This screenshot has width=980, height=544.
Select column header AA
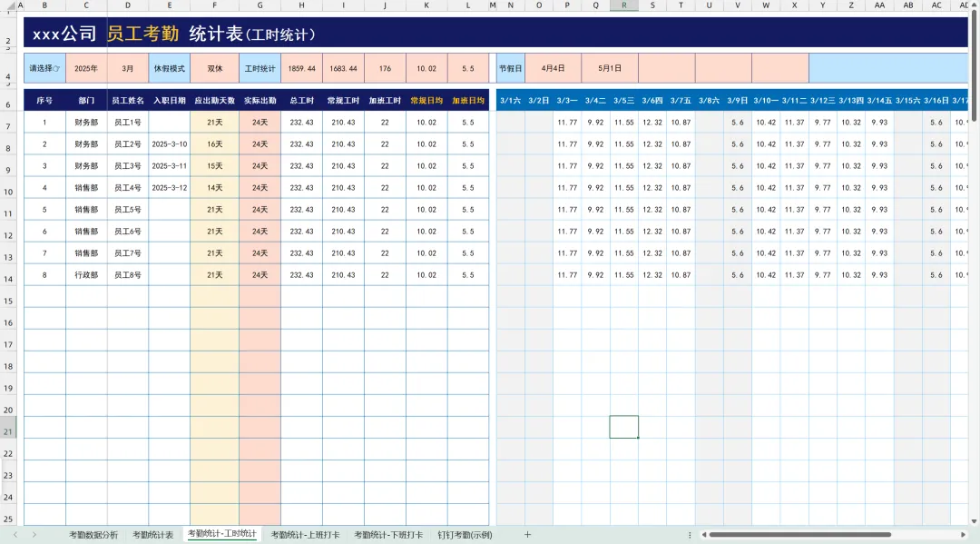tap(879, 5)
